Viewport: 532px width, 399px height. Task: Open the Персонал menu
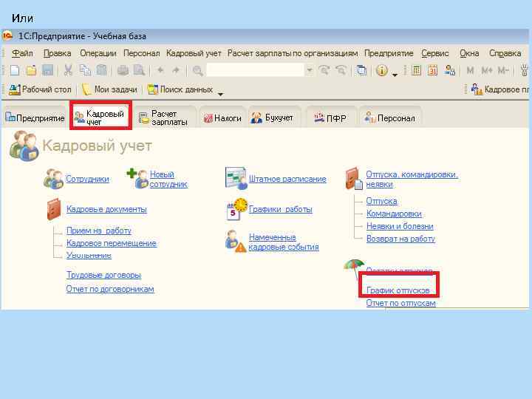point(141,53)
